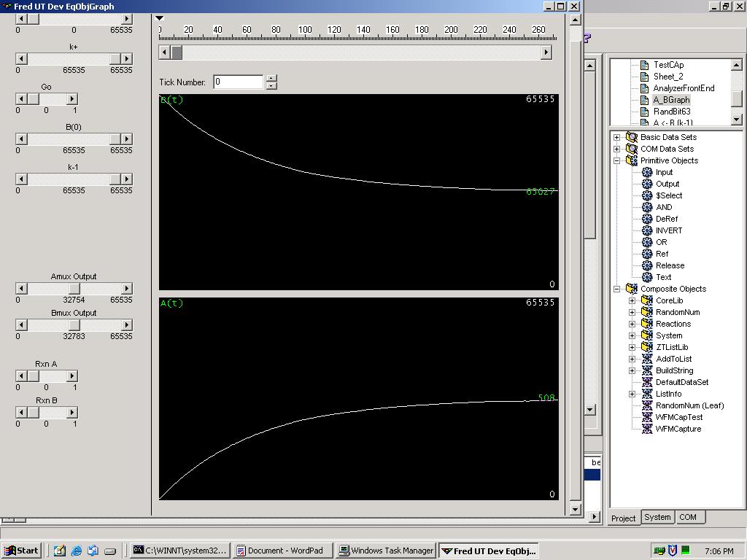Collapse the Primitive Objects node
This screenshot has width=747, height=560.
617,160
